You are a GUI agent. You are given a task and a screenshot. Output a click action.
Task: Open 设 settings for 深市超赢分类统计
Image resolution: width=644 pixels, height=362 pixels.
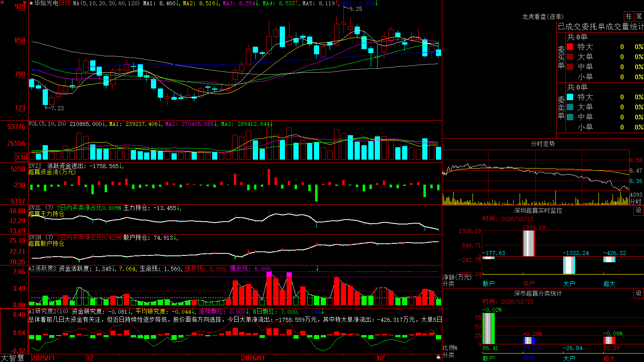[x=639, y=293]
